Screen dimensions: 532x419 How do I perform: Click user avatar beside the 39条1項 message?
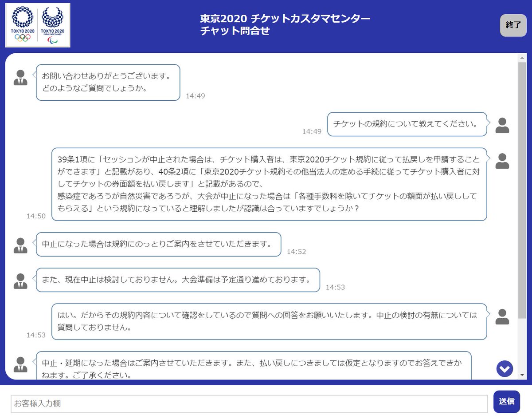tap(502, 161)
